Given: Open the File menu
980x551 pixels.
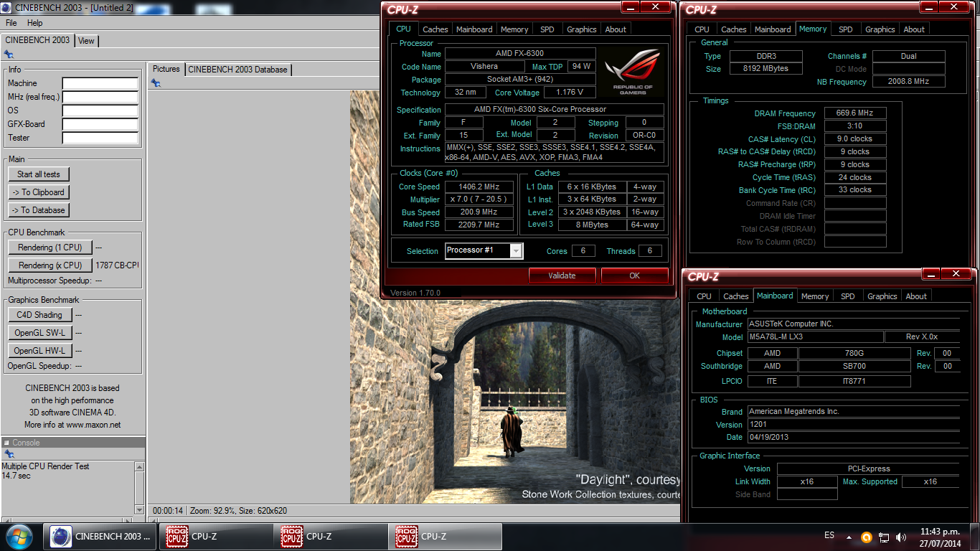Looking at the screenshot, I should point(11,23).
